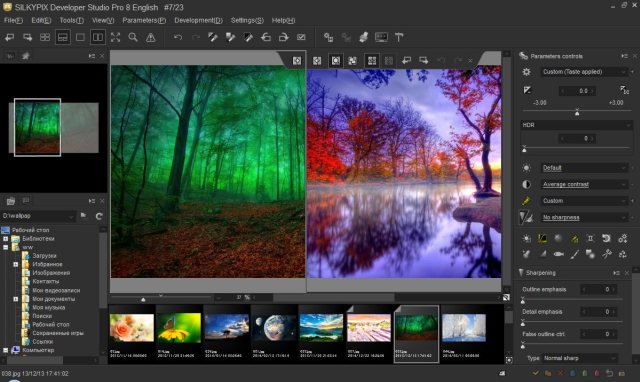The height and width of the screenshot is (382, 640).
Task: Click the monitor display icon in toolbar
Action: point(381,37)
